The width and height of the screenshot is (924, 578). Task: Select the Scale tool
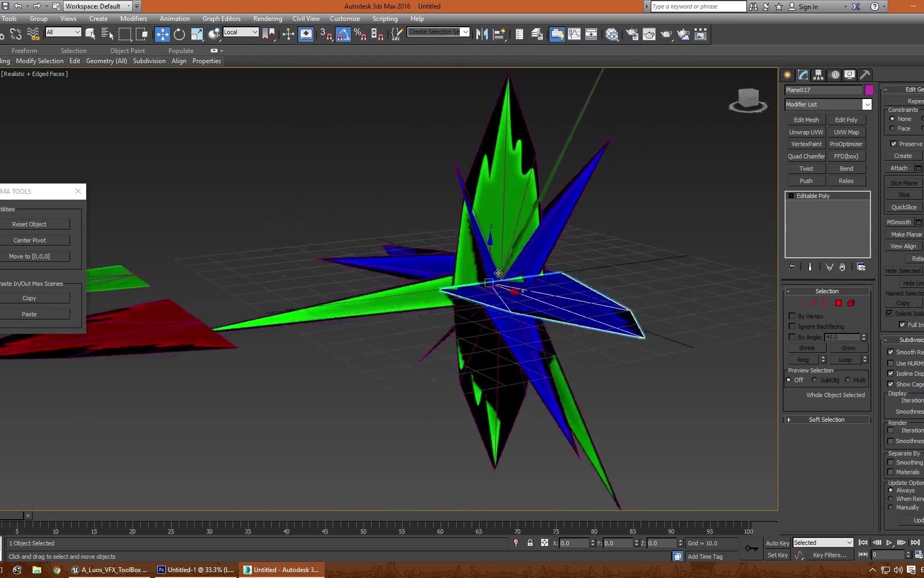coord(197,34)
